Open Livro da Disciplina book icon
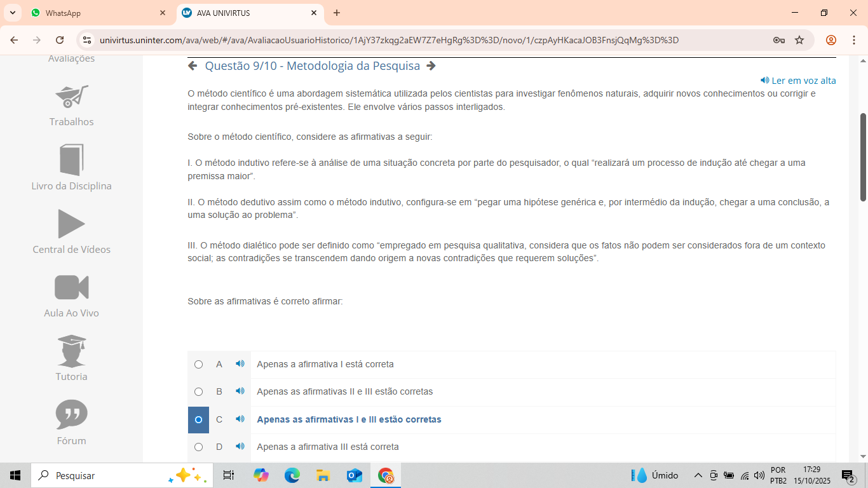The width and height of the screenshot is (868, 488). coord(72,160)
